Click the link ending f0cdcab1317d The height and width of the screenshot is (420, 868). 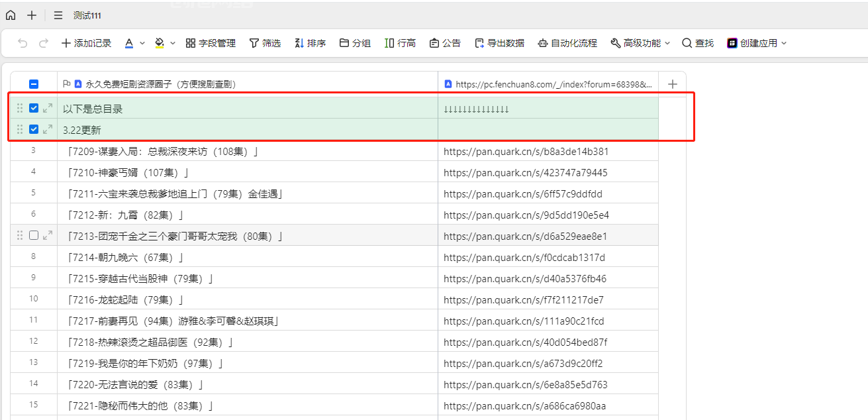(524, 257)
